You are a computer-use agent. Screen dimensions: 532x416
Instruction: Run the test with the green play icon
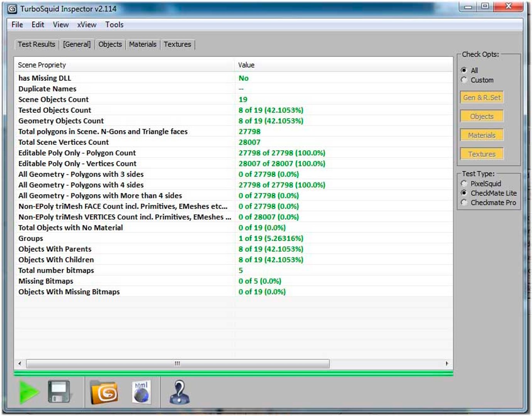pyautogui.click(x=29, y=392)
